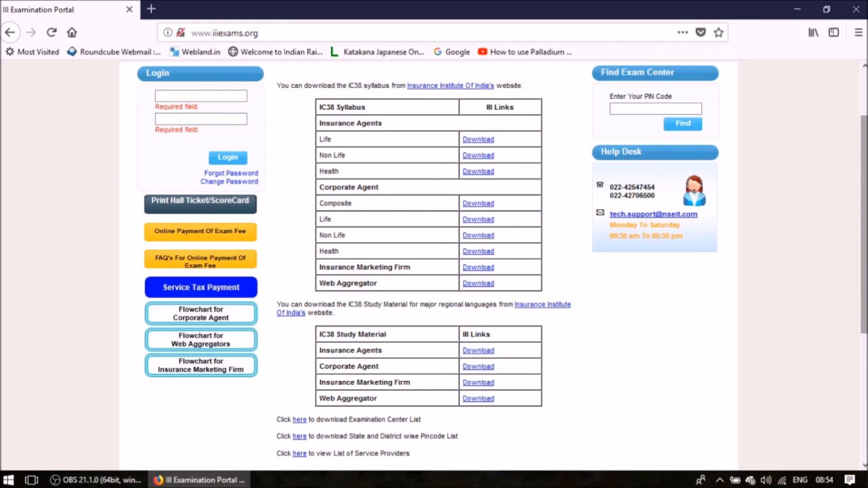This screenshot has height=488, width=868.
Task: Open a new browser tab
Action: 151,9
